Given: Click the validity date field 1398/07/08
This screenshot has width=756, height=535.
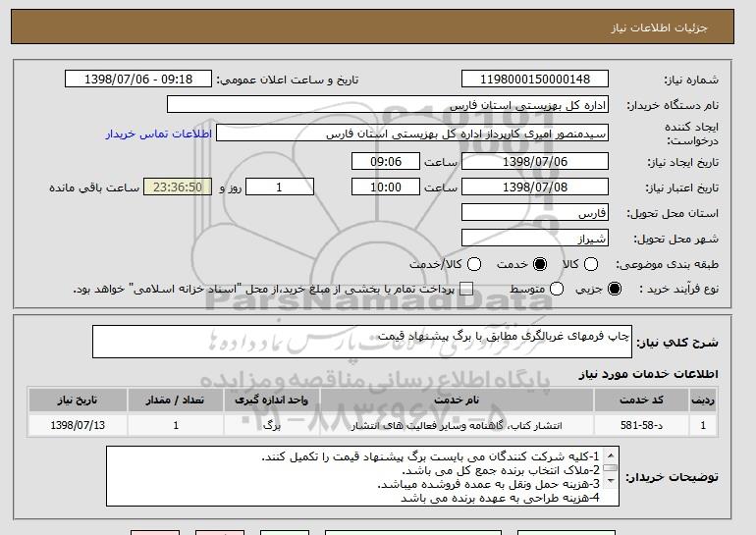Looking at the screenshot, I should pos(535,187).
